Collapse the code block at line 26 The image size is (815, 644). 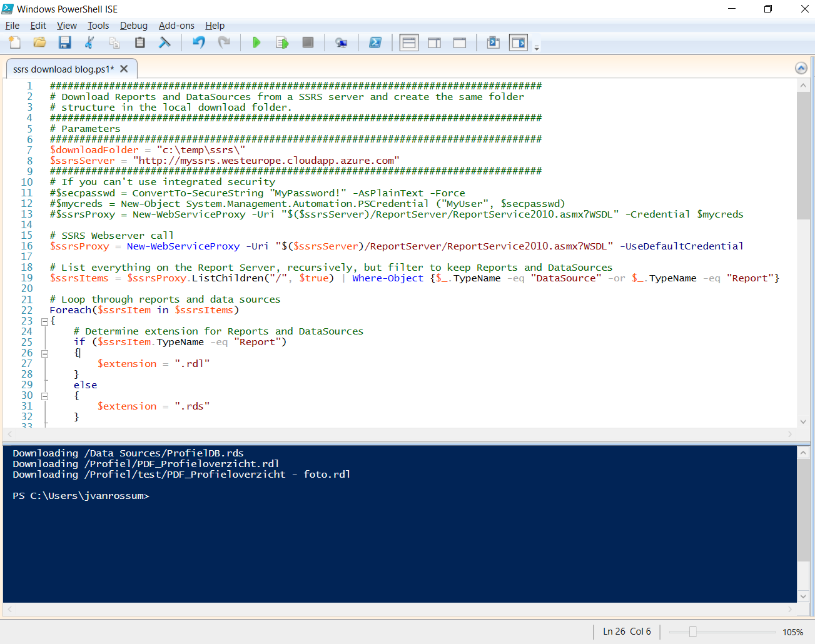tap(44, 353)
